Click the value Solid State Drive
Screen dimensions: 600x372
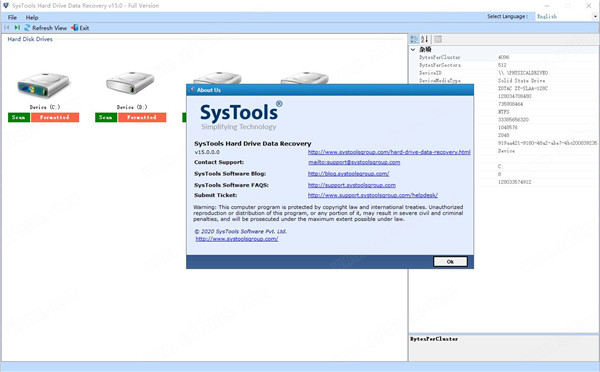pos(521,81)
